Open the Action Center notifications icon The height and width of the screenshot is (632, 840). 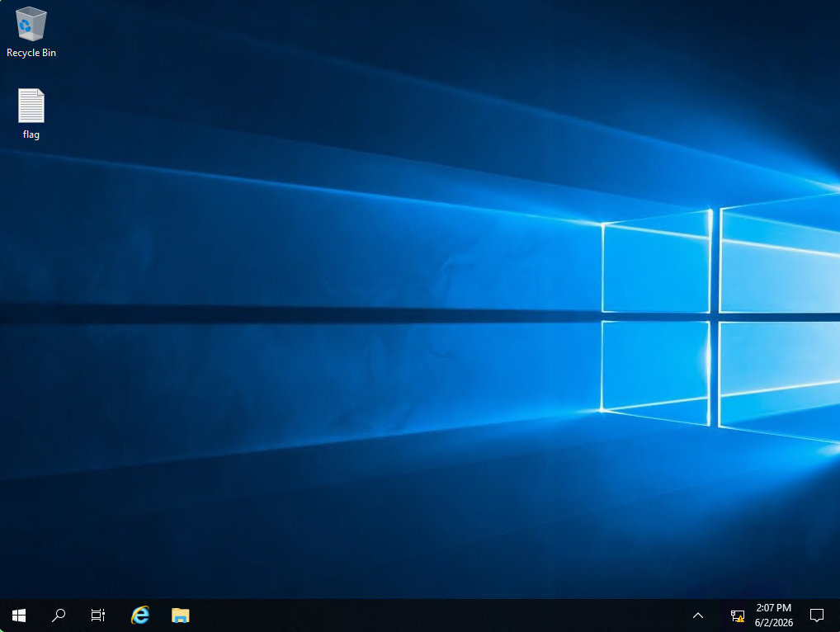pos(816,615)
